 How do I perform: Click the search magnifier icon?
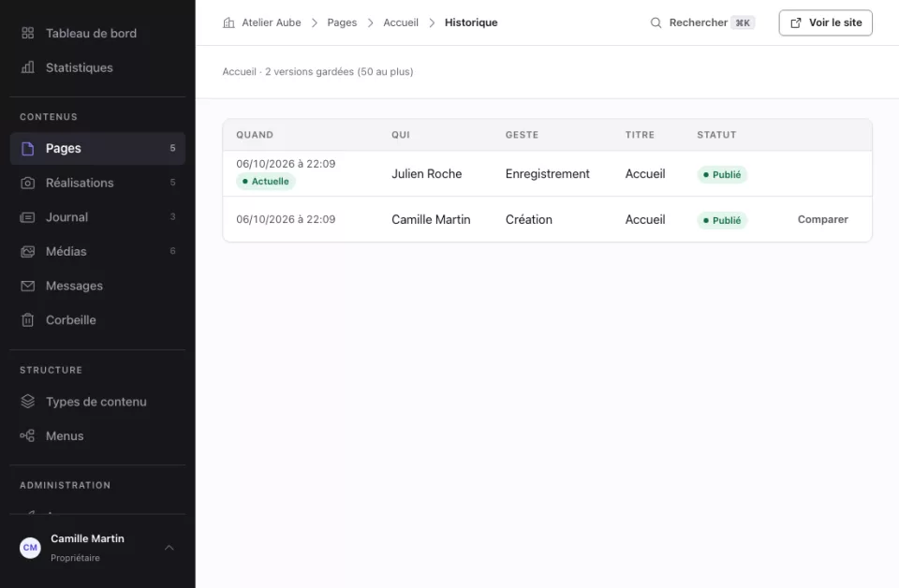click(x=656, y=22)
